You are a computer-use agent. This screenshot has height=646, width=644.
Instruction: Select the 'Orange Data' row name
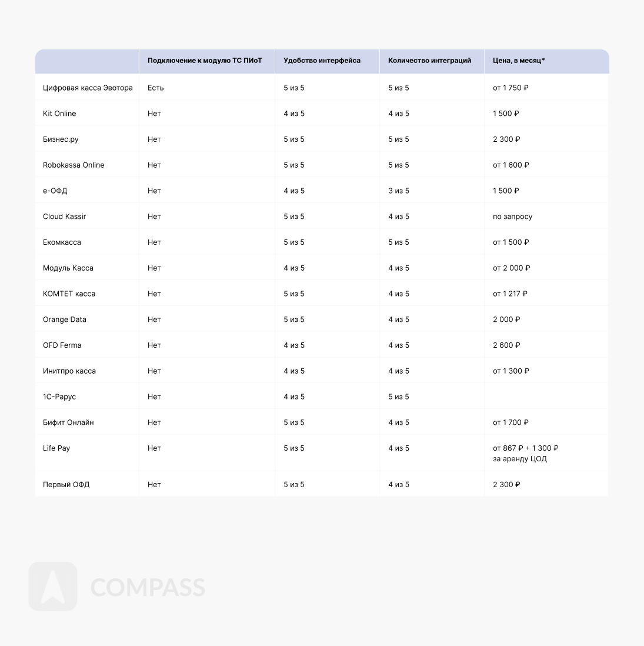[x=65, y=319]
